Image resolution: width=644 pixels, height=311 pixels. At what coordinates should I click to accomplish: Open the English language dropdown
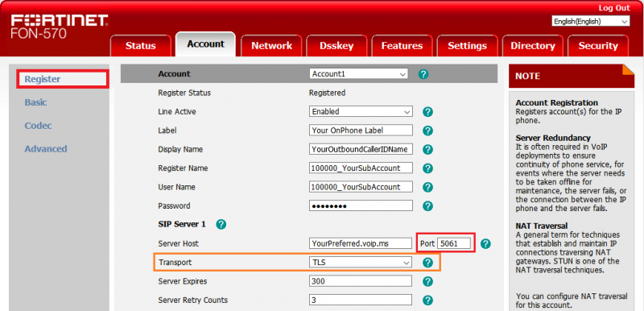pyautogui.click(x=591, y=22)
